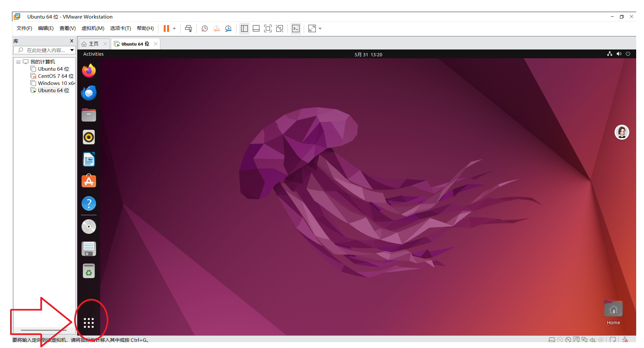Click the stretch guest display icon

tap(312, 29)
